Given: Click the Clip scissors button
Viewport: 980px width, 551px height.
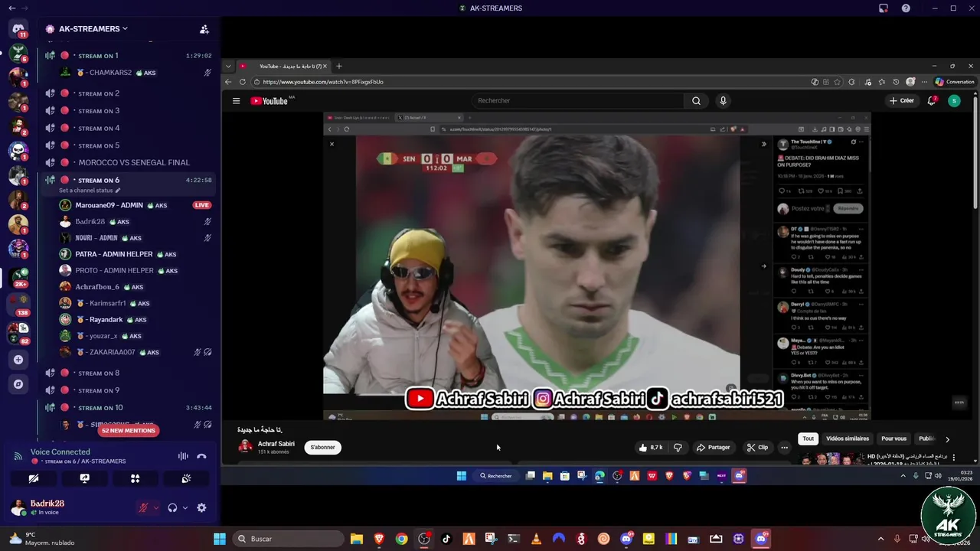Looking at the screenshot, I should pyautogui.click(x=757, y=448).
